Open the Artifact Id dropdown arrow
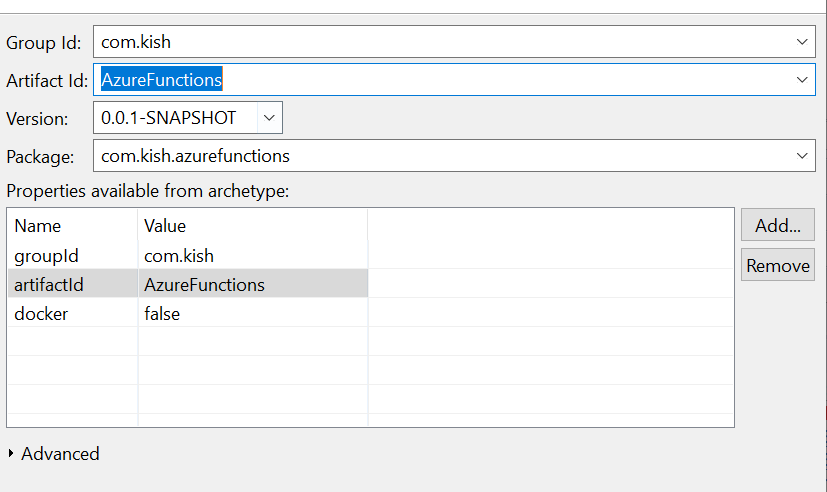 click(x=802, y=80)
